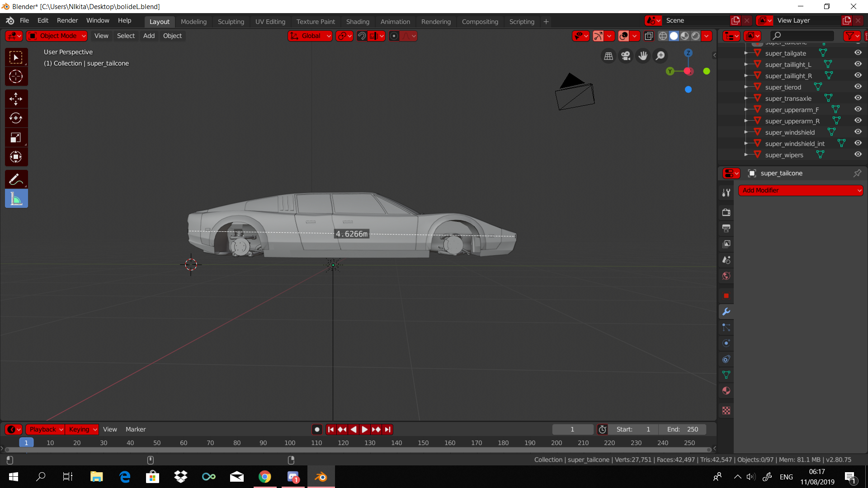This screenshot has width=868, height=488.
Task: Expand the Add Modifier dropdown
Action: click(x=800, y=190)
